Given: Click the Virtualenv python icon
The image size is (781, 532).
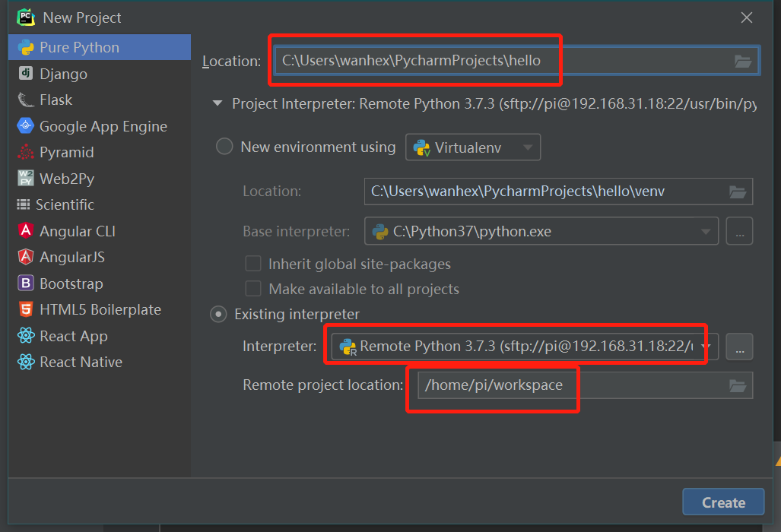Looking at the screenshot, I should [422, 147].
